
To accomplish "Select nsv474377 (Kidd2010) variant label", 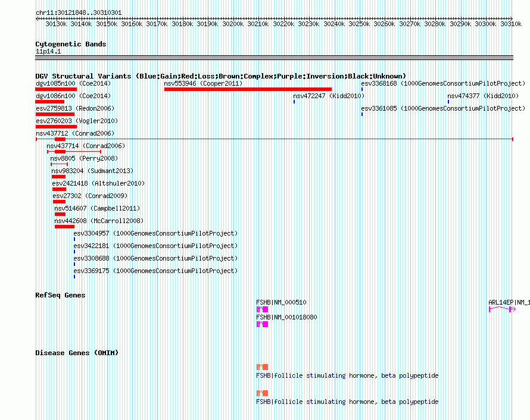I will pyautogui.click(x=483, y=96).
